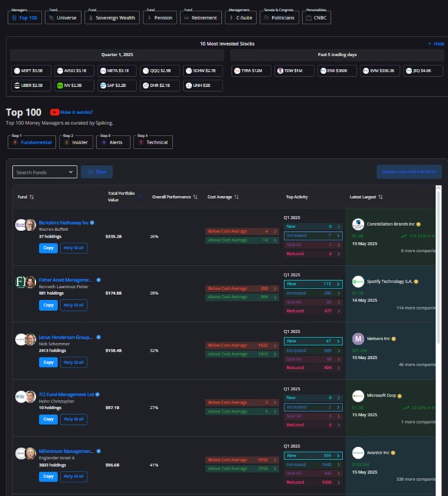Image resolution: width=448 pixels, height=496 pixels.
Task: Open the Search Funds dropdown
Action: pyautogui.click(x=45, y=172)
